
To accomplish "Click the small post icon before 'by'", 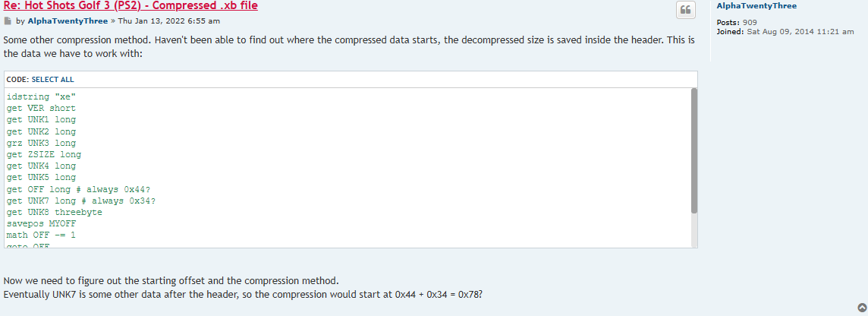I will click(8, 21).
